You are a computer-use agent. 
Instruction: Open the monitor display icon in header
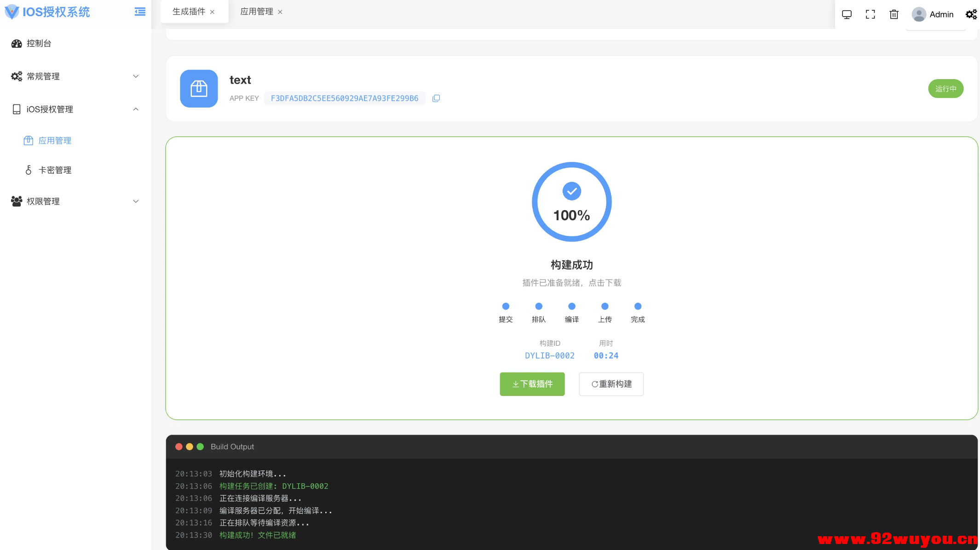coord(847,14)
